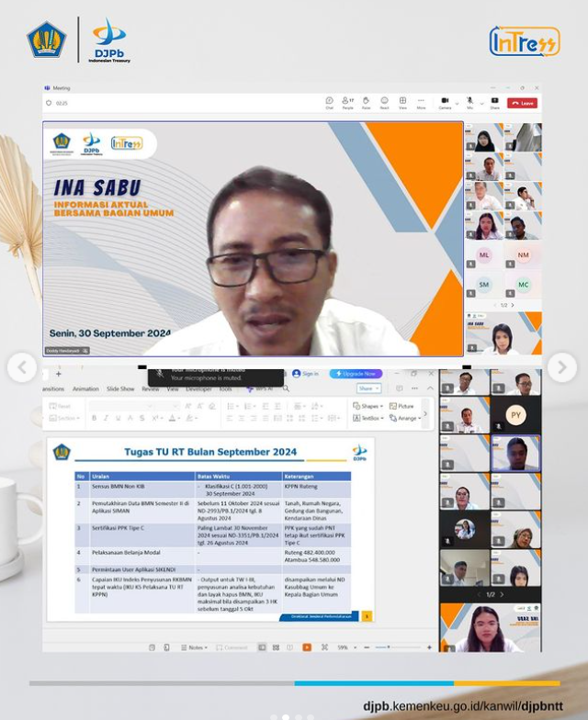Screen dimensions: 588x720
Task: Open the View layout options
Action: pos(402,103)
